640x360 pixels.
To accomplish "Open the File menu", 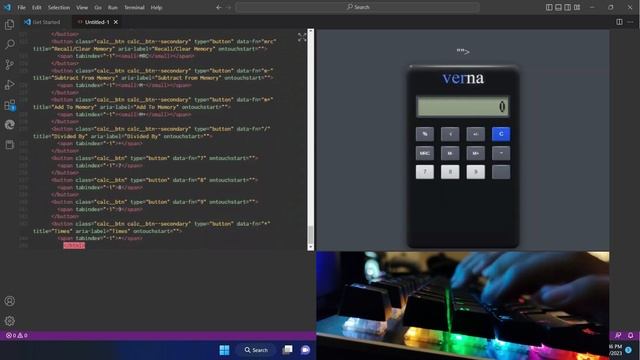I will coord(21,7).
